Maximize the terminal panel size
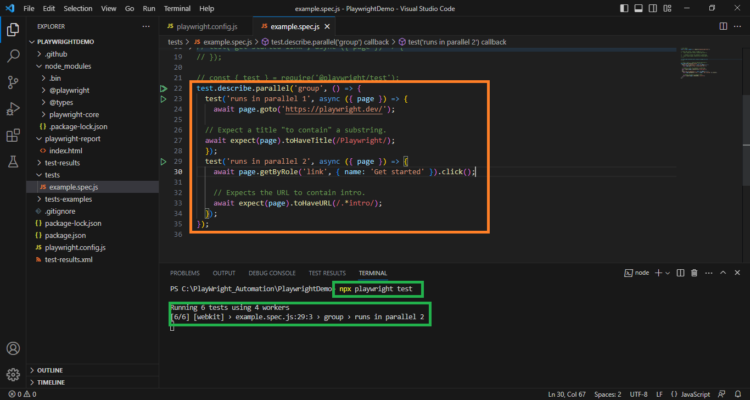This screenshot has width=750, height=400. click(x=722, y=272)
